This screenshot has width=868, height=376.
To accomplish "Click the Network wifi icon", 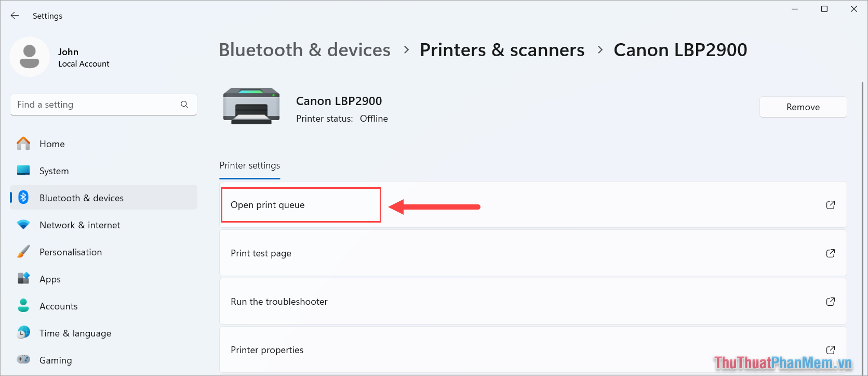I will point(23,225).
